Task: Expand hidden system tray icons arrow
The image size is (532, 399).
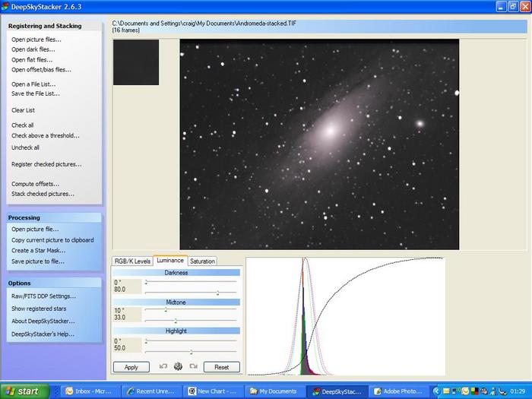Action: [437, 391]
